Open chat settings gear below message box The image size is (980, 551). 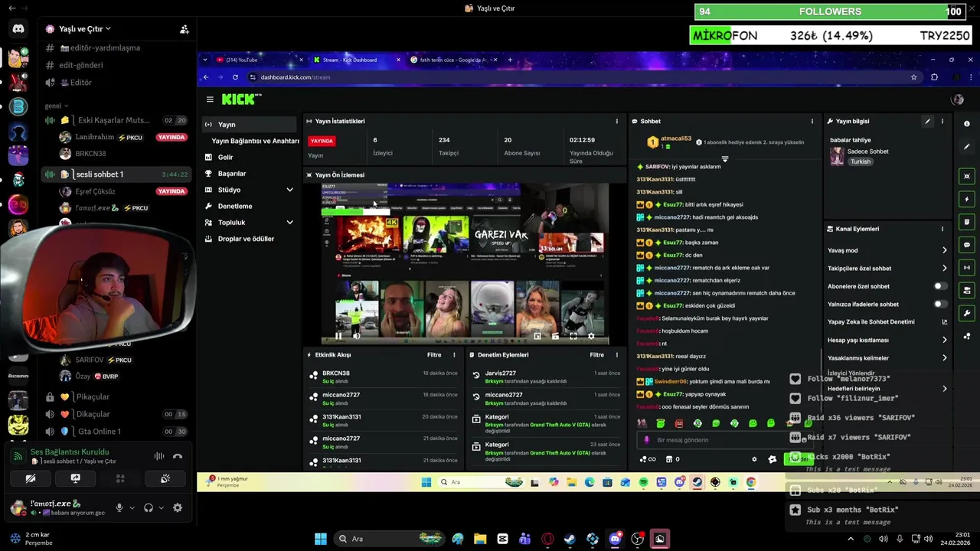754,459
